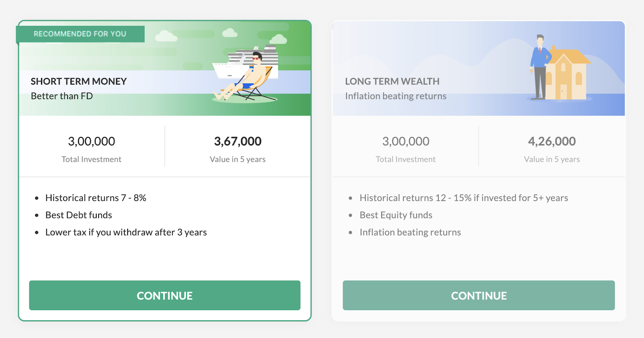Screen dimensions: 644x338
Task: Click the 3,67,000 value in 5 years
Action: 237,141
